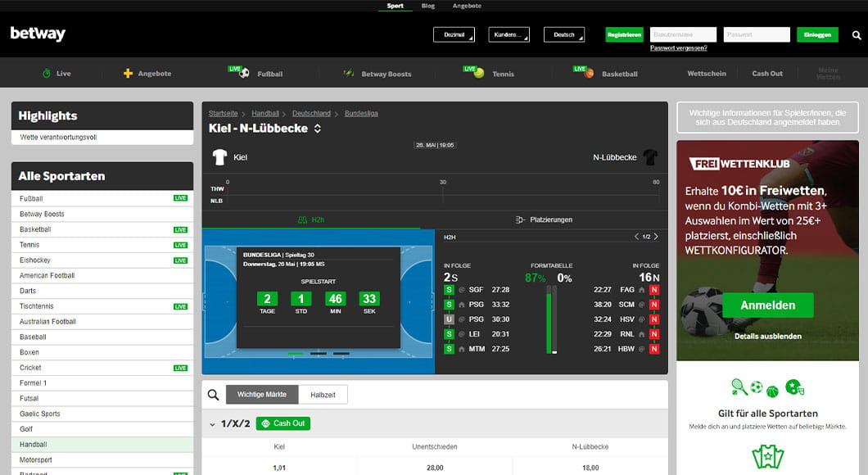Open Live via the stopwatch icon
The image size is (868, 475).
[x=47, y=74]
